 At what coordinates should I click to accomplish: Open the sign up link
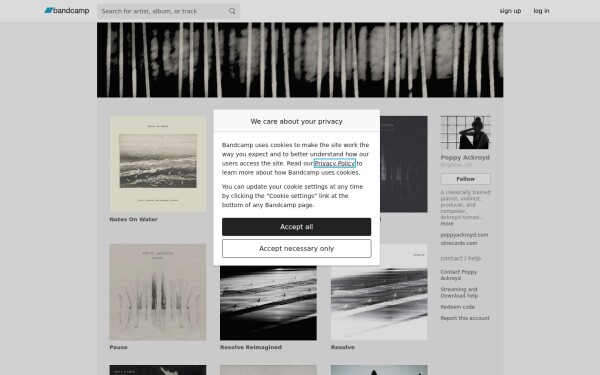coord(510,11)
